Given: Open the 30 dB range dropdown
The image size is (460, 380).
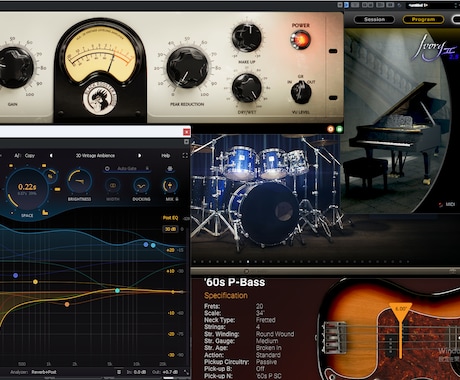Looking at the screenshot, I should (170, 229).
